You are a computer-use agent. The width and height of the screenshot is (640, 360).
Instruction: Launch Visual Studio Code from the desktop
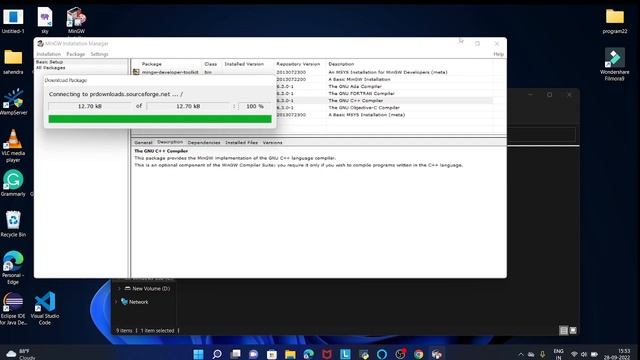coord(45,308)
